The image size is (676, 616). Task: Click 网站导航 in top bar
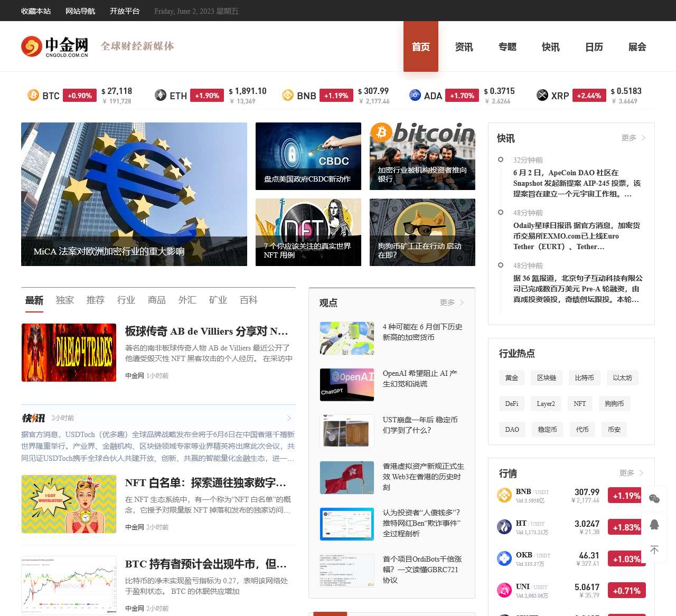click(80, 11)
